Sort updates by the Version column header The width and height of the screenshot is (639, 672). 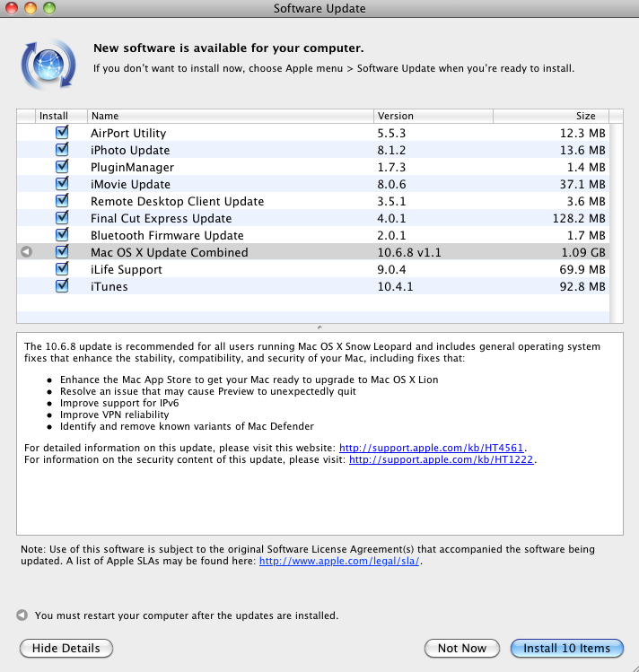[x=433, y=116]
